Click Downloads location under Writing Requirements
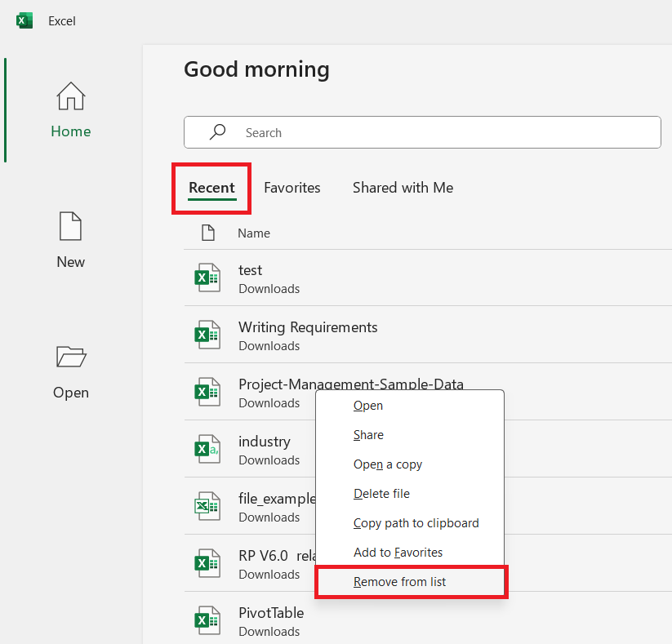This screenshot has height=644, width=672. click(269, 346)
